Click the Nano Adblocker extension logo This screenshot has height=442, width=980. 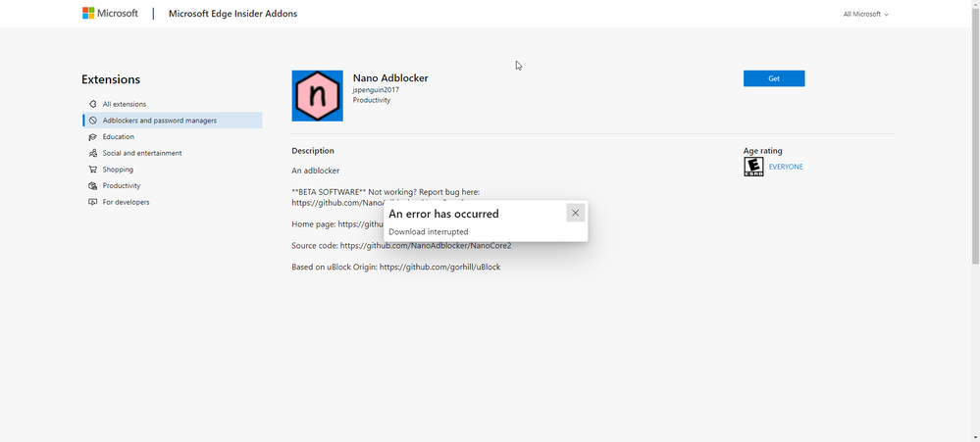point(318,95)
